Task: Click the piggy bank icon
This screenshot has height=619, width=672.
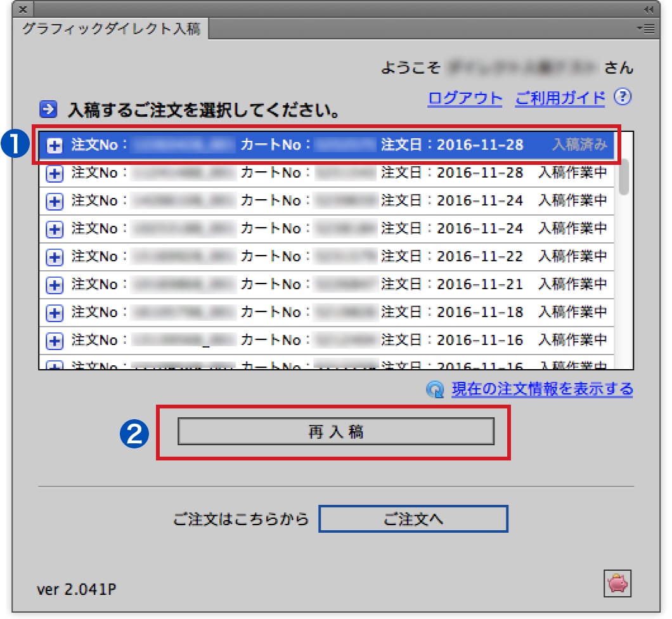Action: pyautogui.click(x=616, y=582)
